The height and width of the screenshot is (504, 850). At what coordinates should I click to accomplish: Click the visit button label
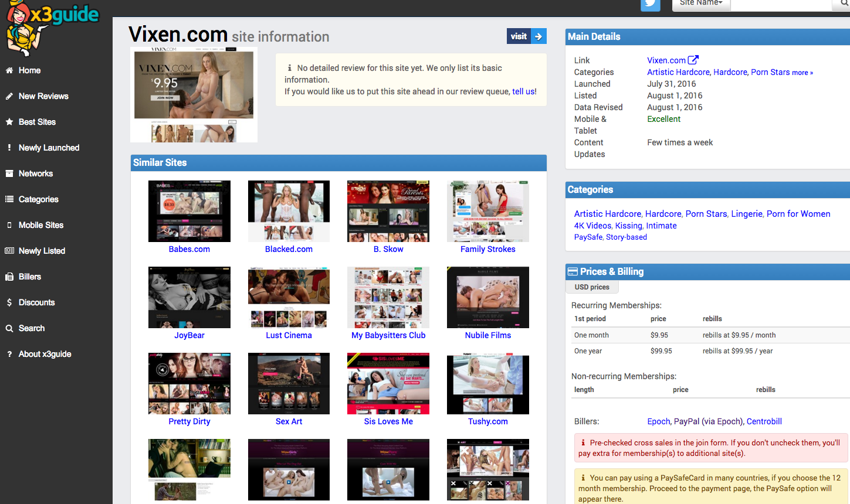coord(519,36)
